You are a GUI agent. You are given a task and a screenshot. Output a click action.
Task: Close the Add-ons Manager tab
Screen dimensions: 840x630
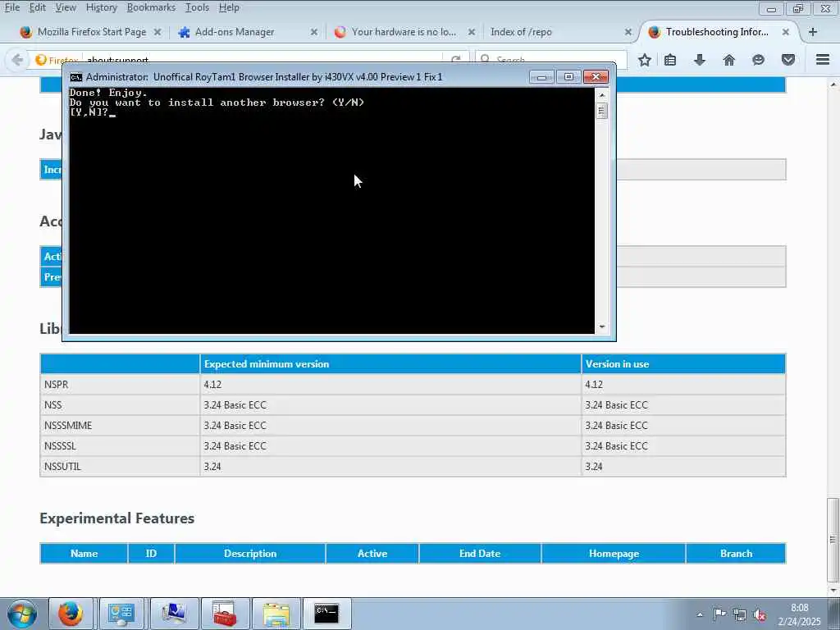coord(314,32)
